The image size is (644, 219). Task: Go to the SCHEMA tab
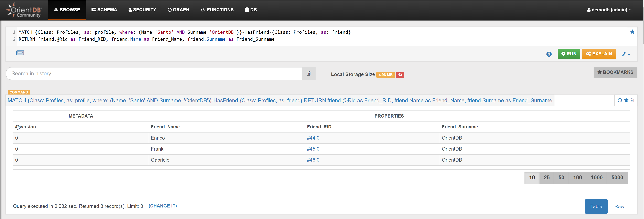click(x=104, y=10)
